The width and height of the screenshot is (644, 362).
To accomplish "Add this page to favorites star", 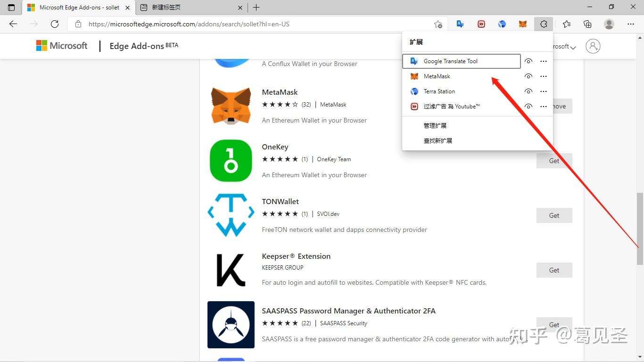I will pyautogui.click(x=438, y=24).
